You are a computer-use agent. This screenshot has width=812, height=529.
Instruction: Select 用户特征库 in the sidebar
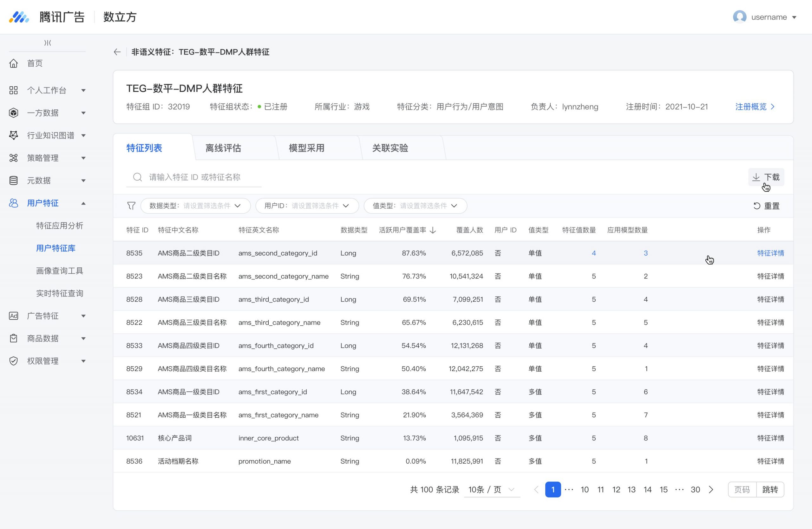[56, 248]
